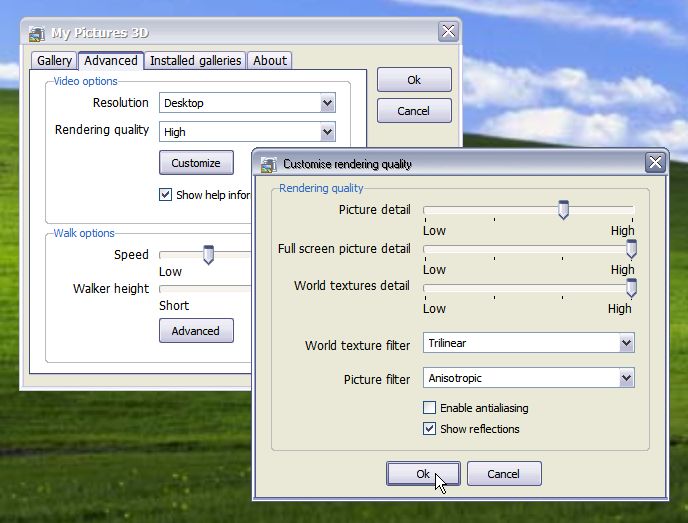Click the My Pictures 3D title bar icon
This screenshot has height=523, width=688.
point(37,33)
